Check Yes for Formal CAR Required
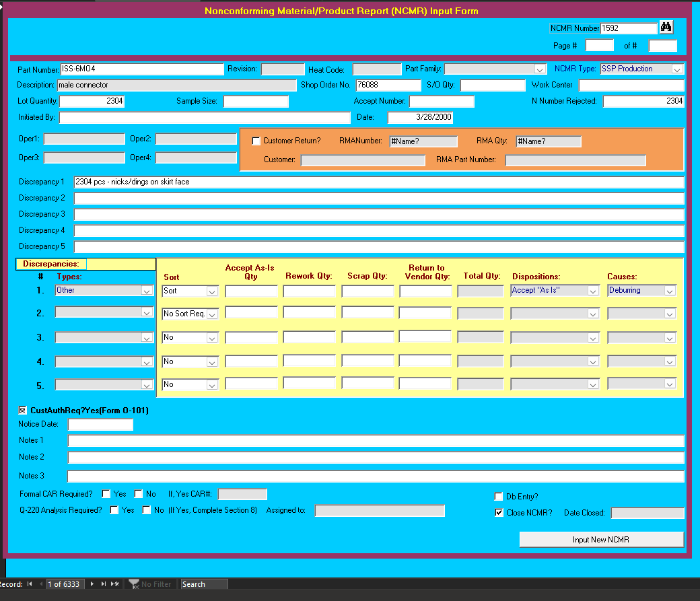This screenshot has height=601, width=700. 106,493
